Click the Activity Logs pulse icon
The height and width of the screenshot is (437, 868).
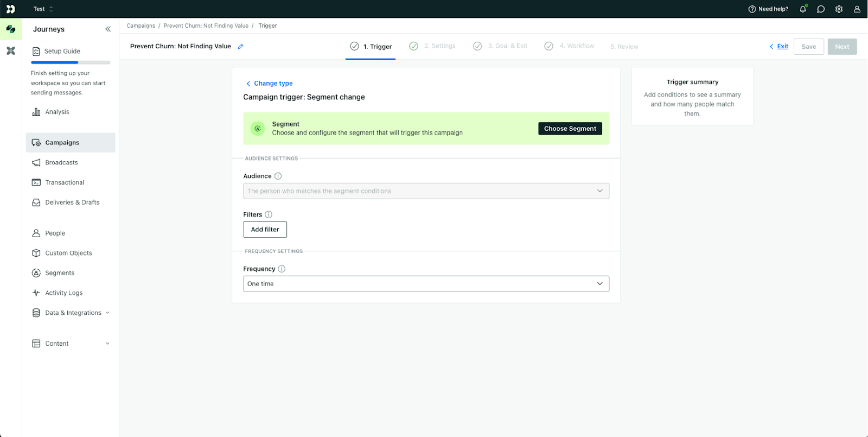point(36,293)
